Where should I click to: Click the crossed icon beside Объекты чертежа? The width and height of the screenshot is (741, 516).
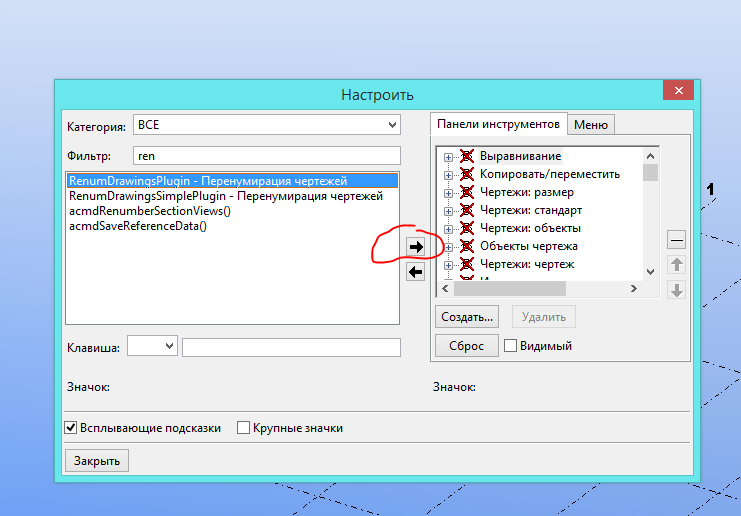[x=467, y=246]
